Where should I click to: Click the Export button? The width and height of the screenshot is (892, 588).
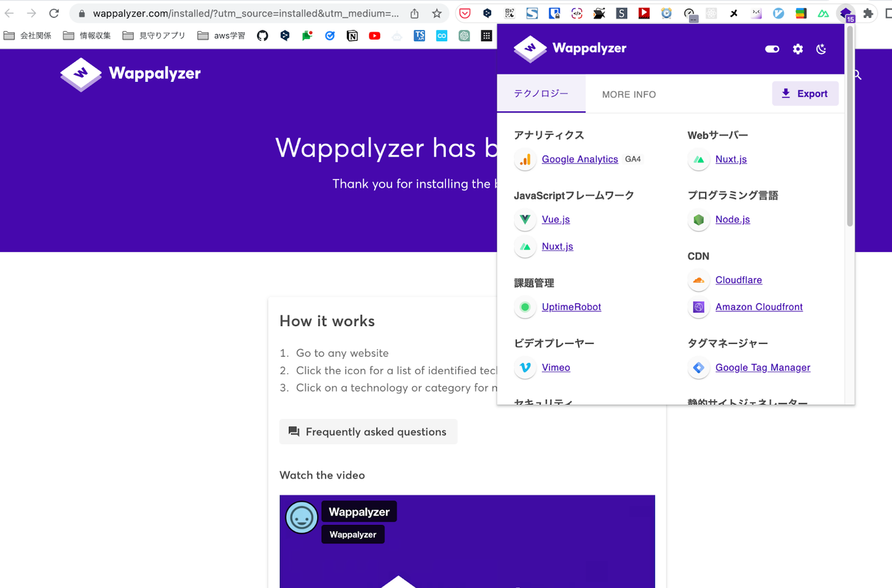point(805,93)
